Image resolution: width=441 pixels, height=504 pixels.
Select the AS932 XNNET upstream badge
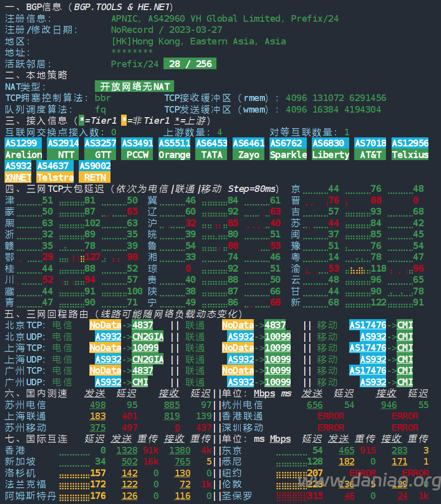18,172
